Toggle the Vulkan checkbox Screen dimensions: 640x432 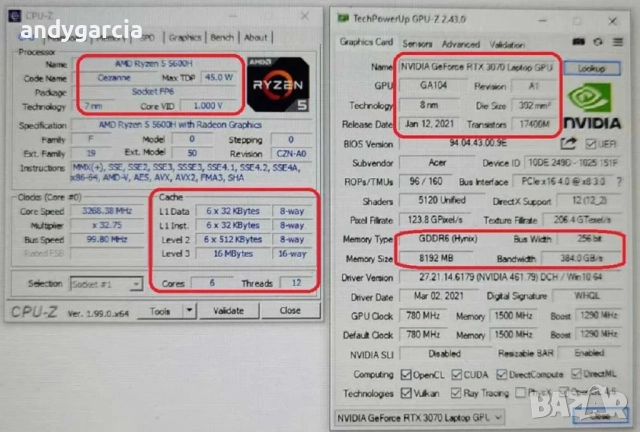(x=406, y=393)
